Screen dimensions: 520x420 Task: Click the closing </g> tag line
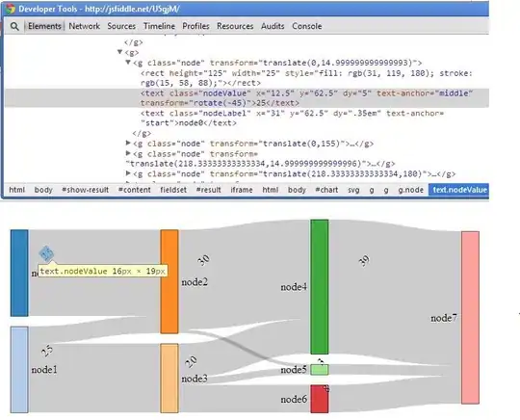point(142,133)
